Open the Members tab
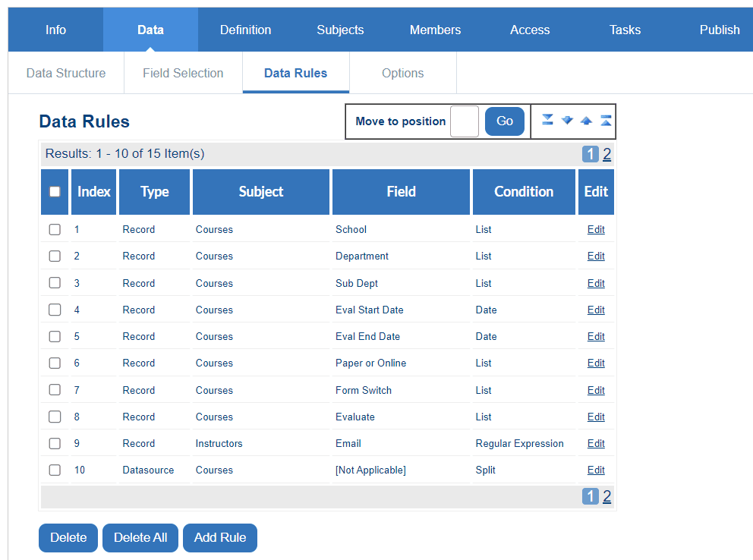The width and height of the screenshot is (753, 560). [435, 30]
